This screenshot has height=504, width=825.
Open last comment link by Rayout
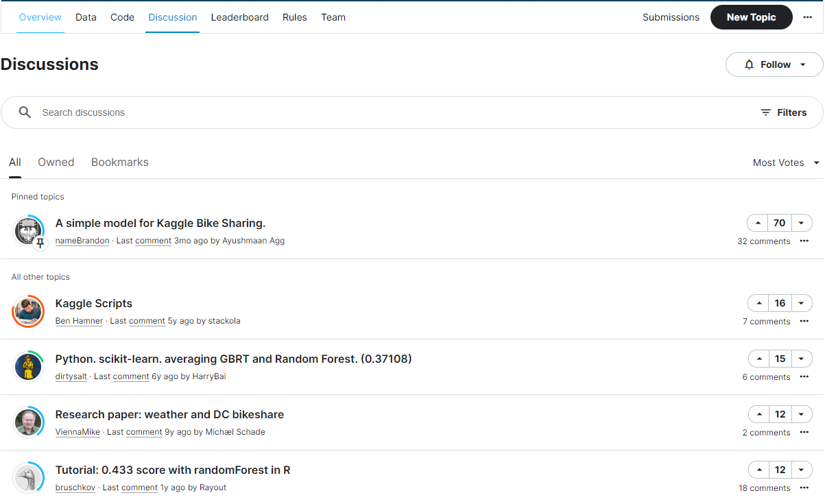click(139, 488)
